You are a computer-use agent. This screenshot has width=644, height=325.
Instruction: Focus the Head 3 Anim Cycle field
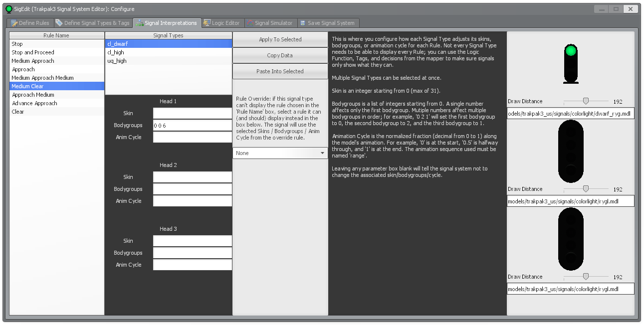coord(193,265)
